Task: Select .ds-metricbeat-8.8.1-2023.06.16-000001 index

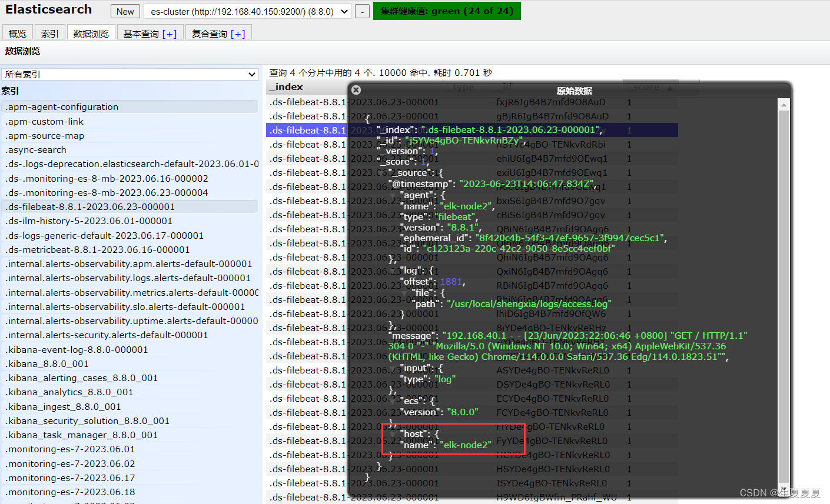Action: pyautogui.click(x=130, y=249)
